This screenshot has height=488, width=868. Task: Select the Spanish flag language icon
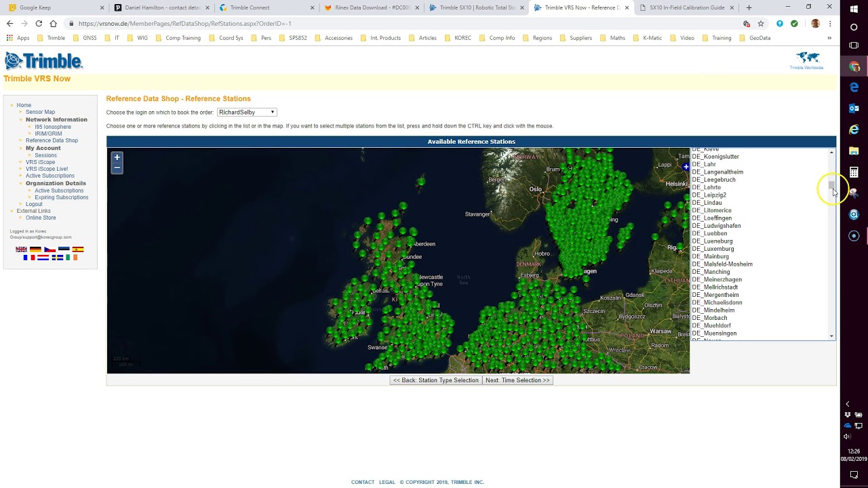[x=78, y=249]
